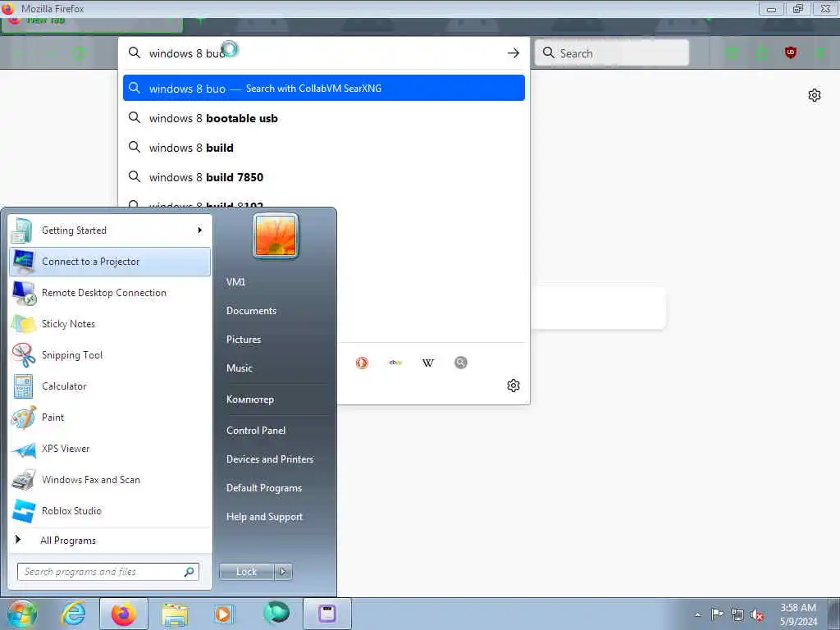Open the VM1 user folder
The image size is (840, 630).
tap(235, 282)
